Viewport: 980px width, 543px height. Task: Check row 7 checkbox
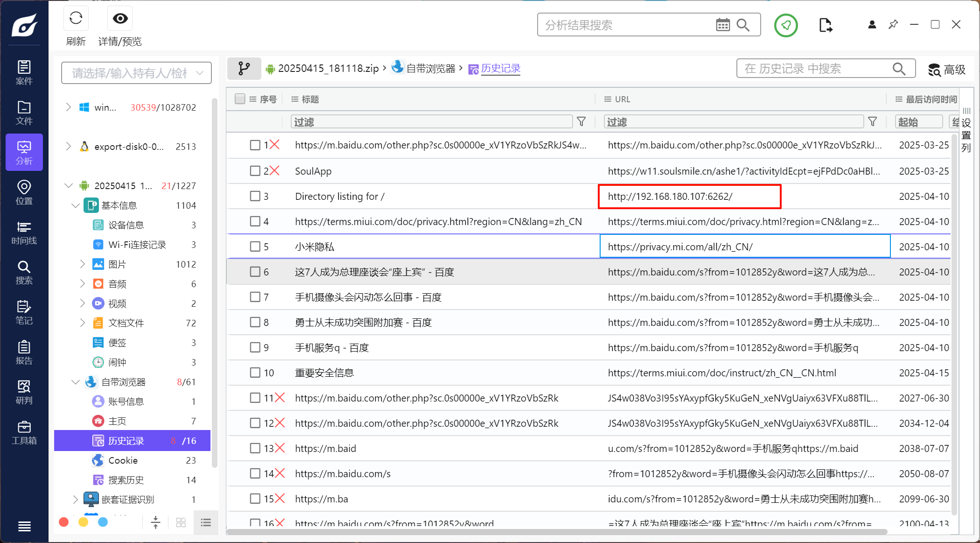pyautogui.click(x=255, y=297)
